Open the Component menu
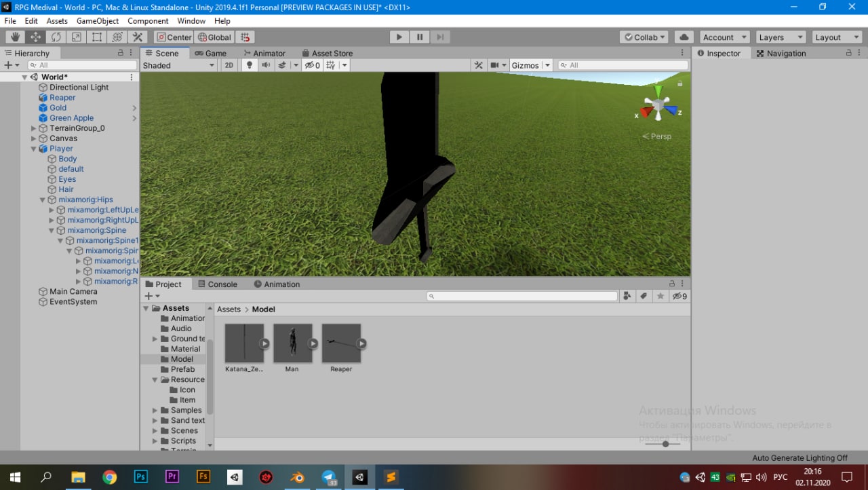The height and width of the screenshot is (490, 868). coord(148,21)
